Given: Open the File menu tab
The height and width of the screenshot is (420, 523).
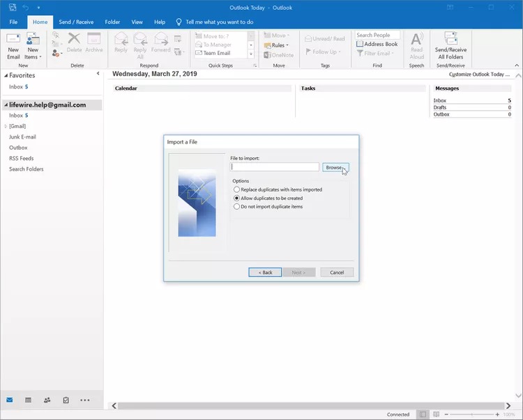Looking at the screenshot, I should (x=13, y=22).
